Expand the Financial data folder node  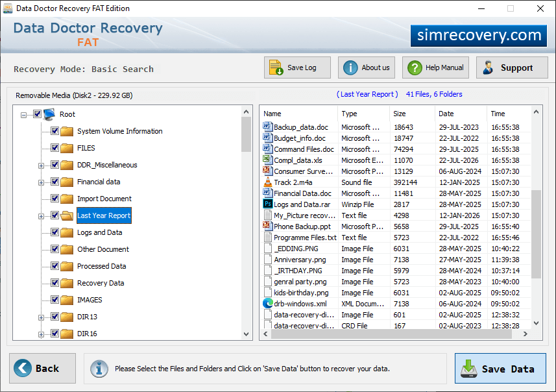pos(41,183)
